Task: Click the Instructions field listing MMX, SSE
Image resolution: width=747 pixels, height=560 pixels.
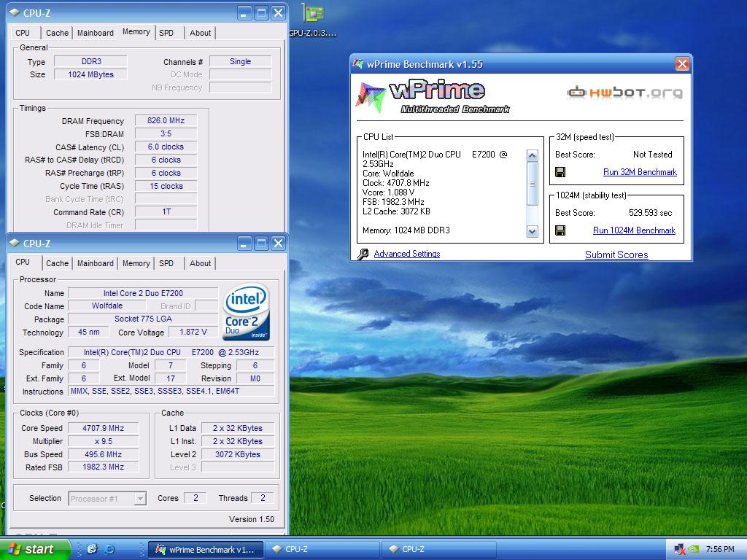Action: 171,391
